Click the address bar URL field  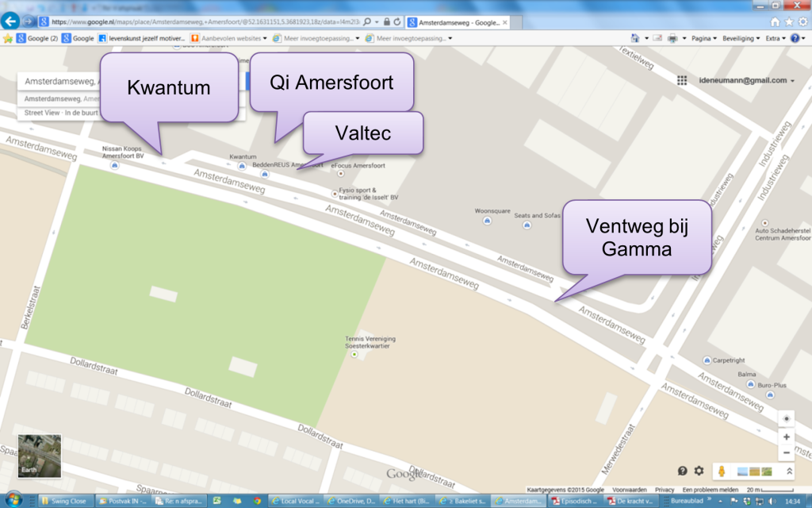(x=205, y=22)
